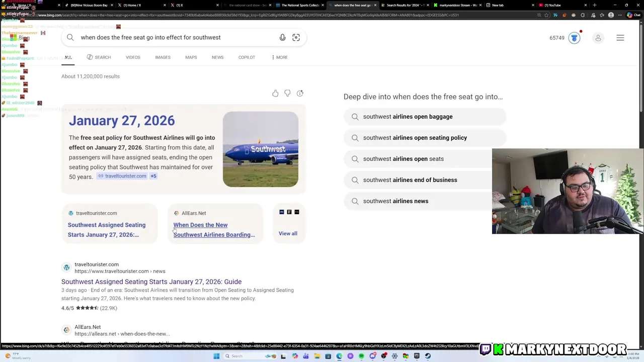
Task: Expand the MORE search filter menu
Action: 279,57
